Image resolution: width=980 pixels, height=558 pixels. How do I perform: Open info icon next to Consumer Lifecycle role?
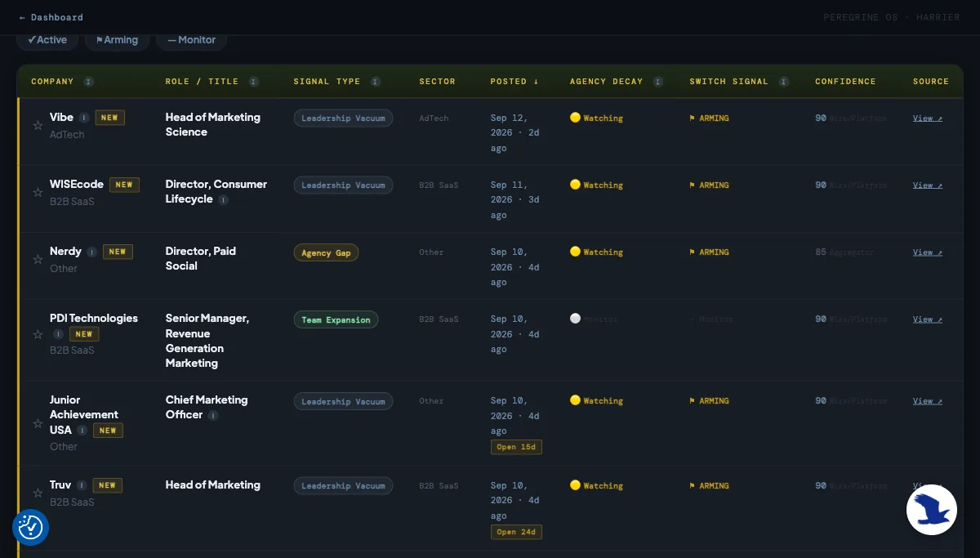(x=223, y=200)
